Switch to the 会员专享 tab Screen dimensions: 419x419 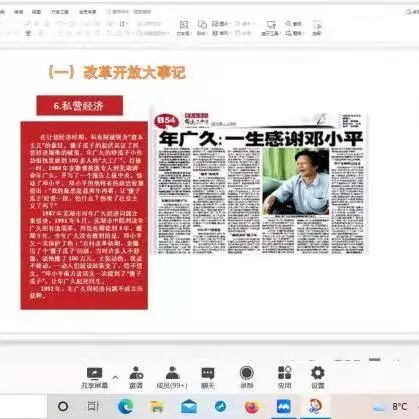(x=88, y=12)
